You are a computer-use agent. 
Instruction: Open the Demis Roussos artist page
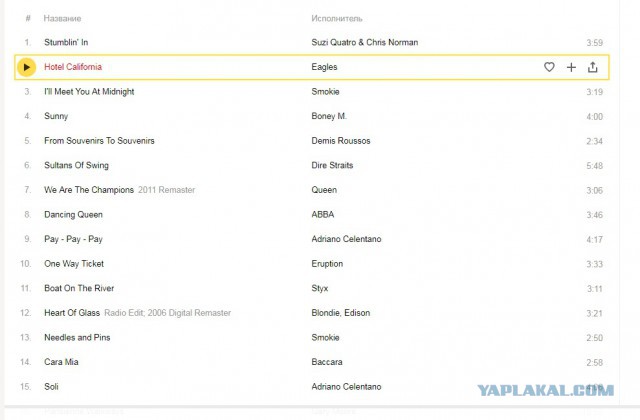(x=341, y=141)
